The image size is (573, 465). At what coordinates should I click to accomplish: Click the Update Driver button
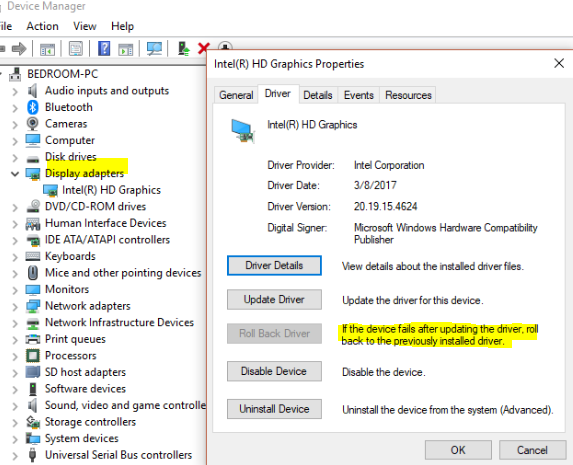[x=274, y=299]
